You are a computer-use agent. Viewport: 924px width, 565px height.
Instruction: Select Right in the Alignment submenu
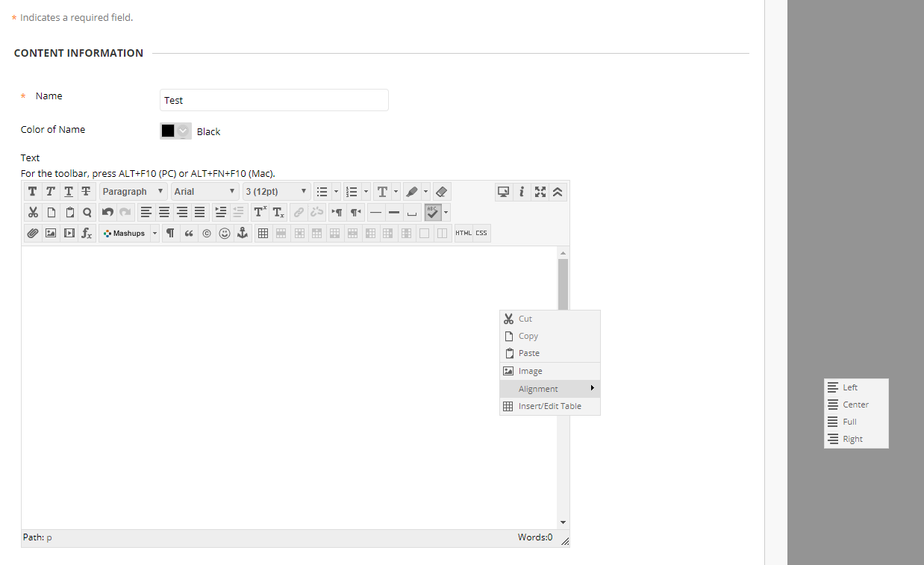coord(856,439)
